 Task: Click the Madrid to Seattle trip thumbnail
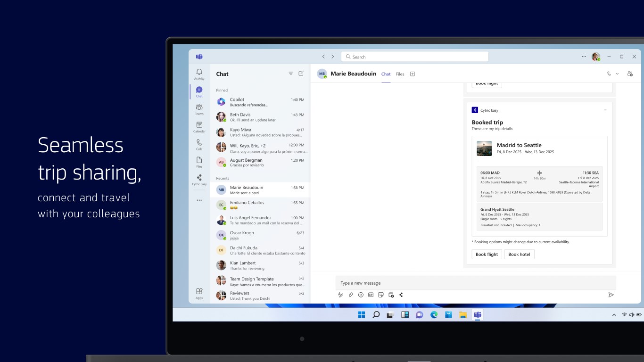point(484,148)
